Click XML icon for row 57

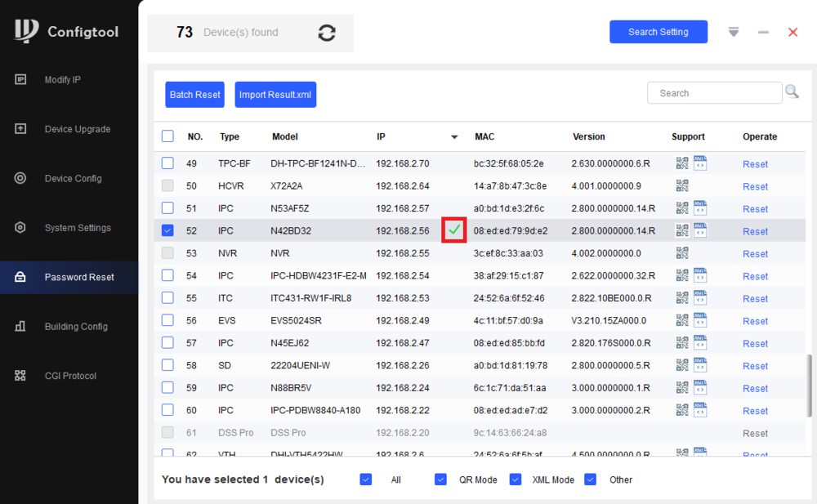pyautogui.click(x=700, y=343)
